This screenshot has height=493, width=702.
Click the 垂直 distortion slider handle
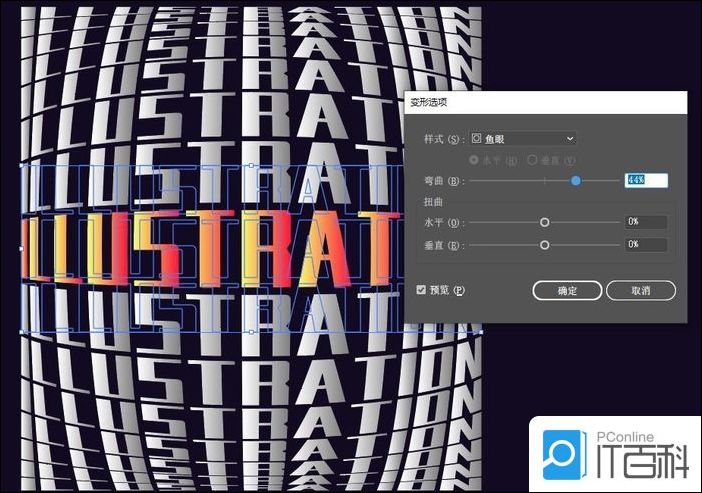pyautogui.click(x=545, y=245)
